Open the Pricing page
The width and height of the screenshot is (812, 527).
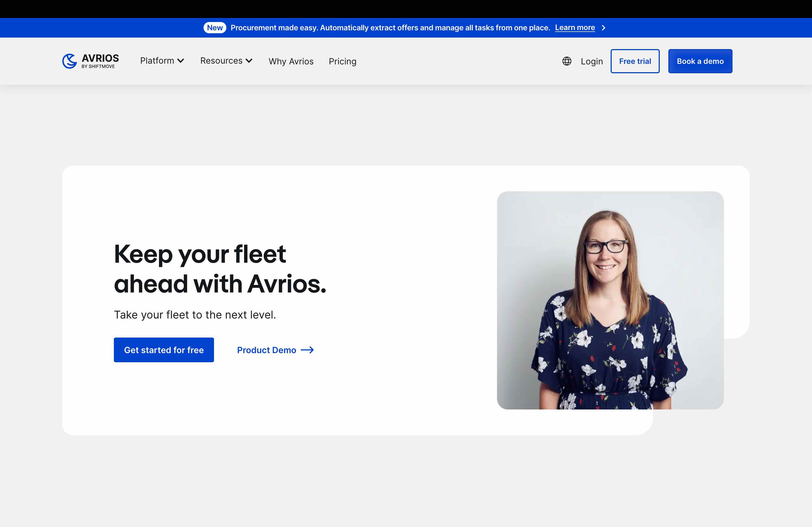point(343,61)
